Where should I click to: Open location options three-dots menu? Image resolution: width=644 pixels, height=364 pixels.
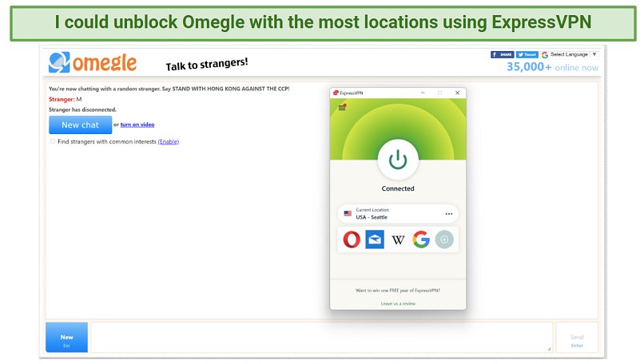(x=448, y=214)
